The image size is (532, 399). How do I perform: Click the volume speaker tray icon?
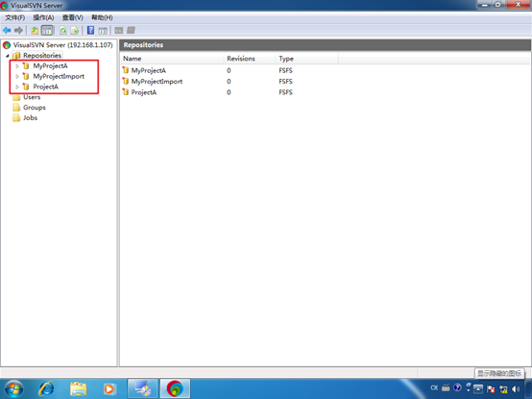(516, 389)
